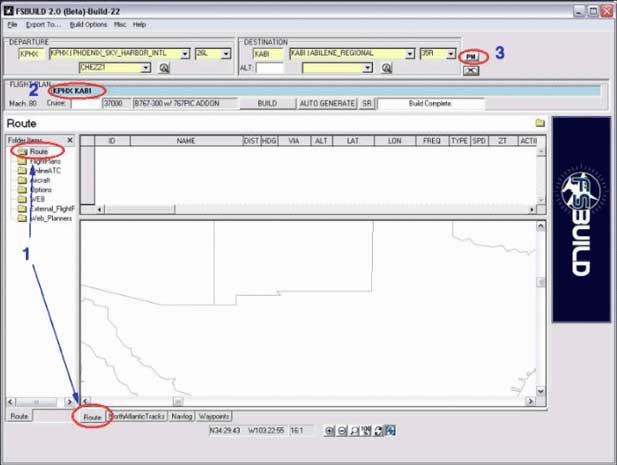Viewport: 617px width, 465px height.
Task: Click the map vertical scrollbar up arrow
Action: 541,226
